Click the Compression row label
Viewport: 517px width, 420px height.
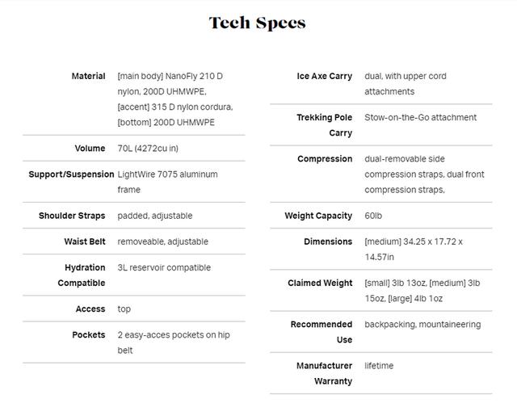pos(325,159)
